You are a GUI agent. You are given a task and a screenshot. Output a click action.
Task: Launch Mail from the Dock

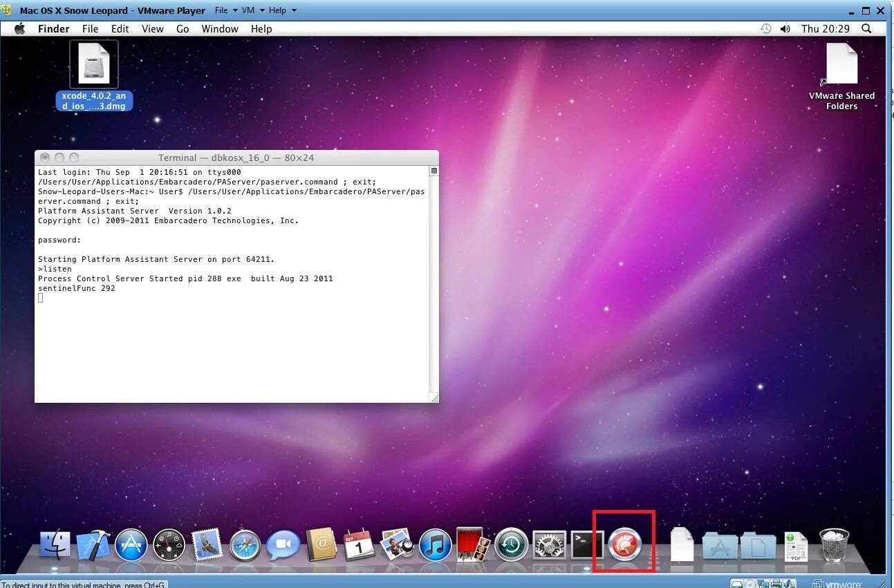(206, 545)
